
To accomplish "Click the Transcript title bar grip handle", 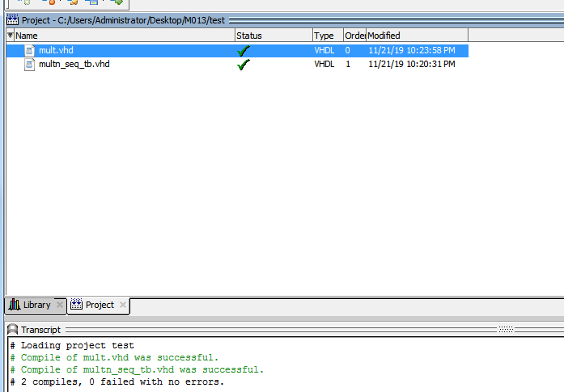I will (506, 329).
